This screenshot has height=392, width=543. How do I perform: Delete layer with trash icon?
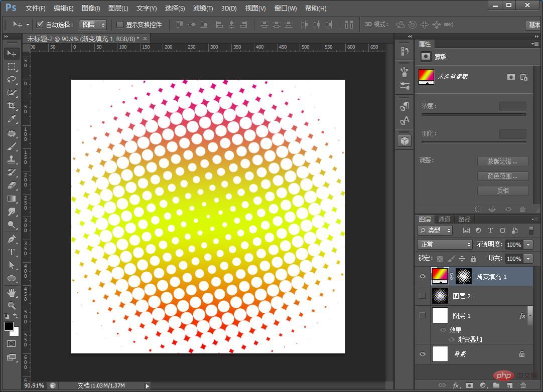(x=523, y=385)
